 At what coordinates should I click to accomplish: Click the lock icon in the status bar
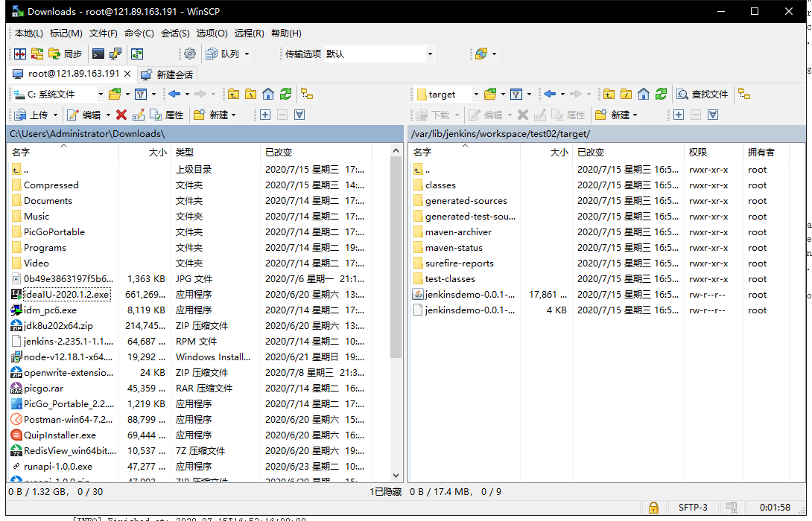[653, 507]
